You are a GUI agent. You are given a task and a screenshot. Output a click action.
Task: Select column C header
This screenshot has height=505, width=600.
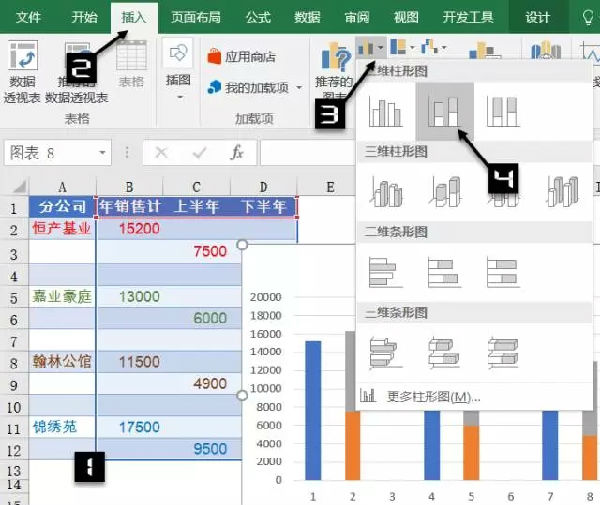196,187
